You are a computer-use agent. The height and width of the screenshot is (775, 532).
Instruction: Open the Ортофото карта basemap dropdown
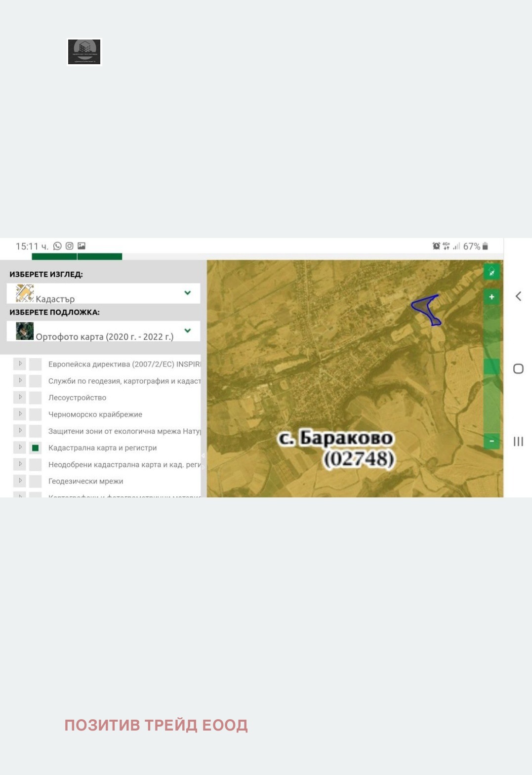pyautogui.click(x=103, y=331)
